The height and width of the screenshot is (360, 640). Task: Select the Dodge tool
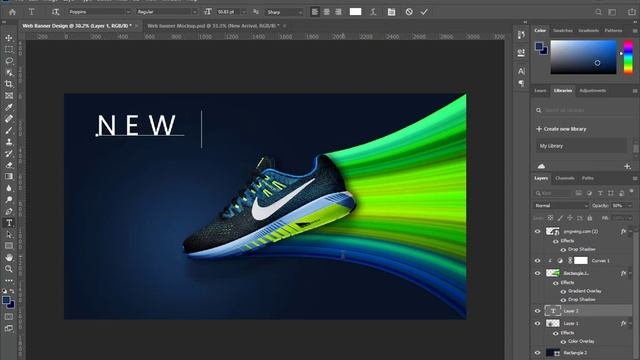[9, 200]
